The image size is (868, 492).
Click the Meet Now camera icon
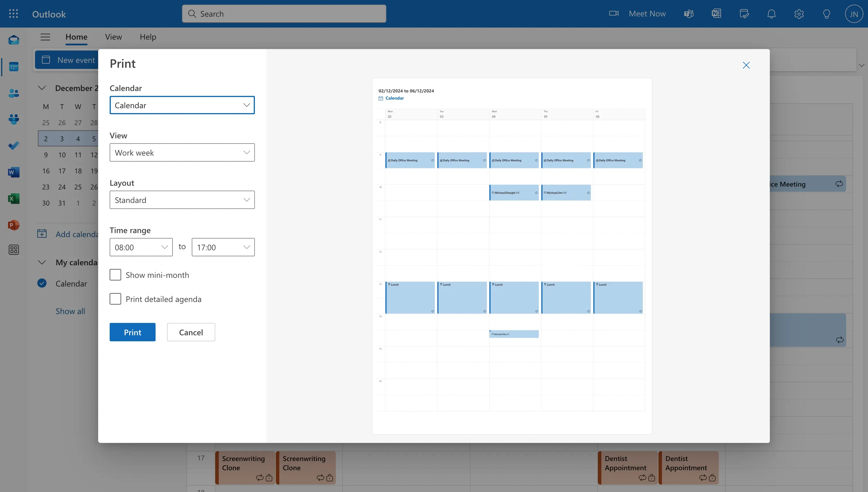click(x=614, y=13)
